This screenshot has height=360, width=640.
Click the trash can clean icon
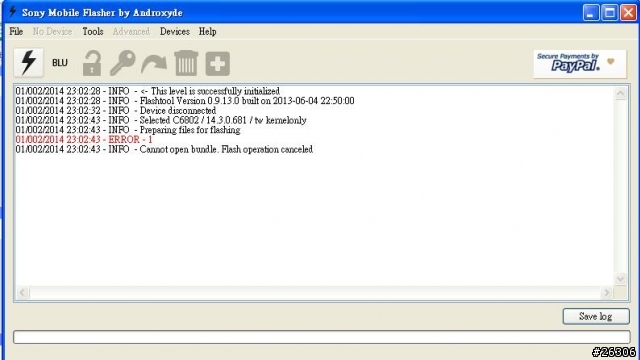(x=186, y=63)
